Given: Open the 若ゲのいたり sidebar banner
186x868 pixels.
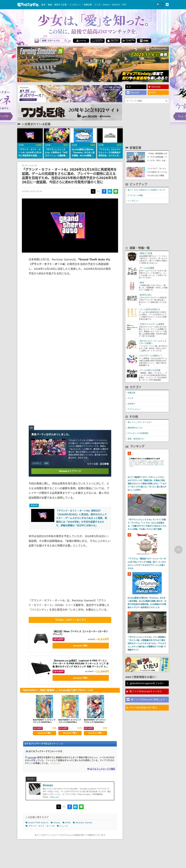Looking at the screenshot, I should click(x=147, y=664).
